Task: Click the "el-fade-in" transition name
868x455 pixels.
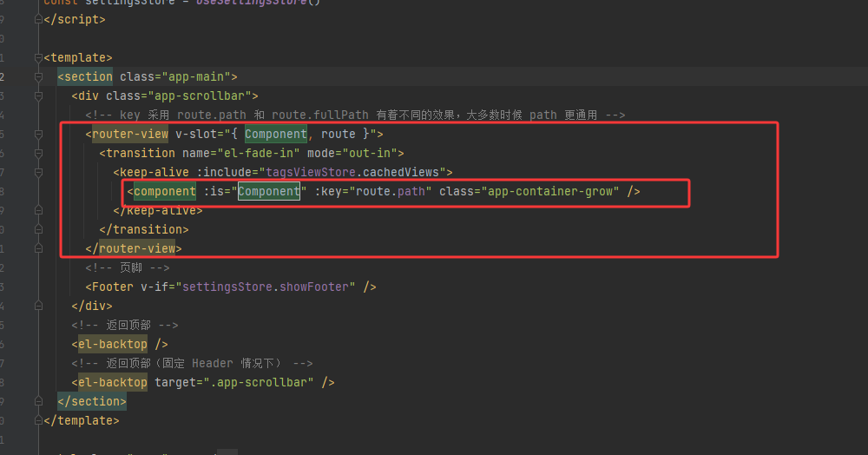Action: pos(259,154)
